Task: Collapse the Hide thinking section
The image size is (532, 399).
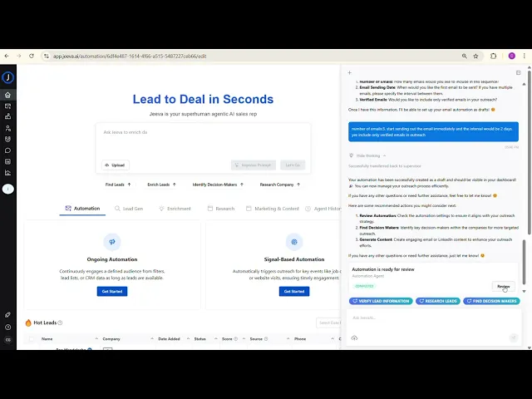Action: pos(368,155)
